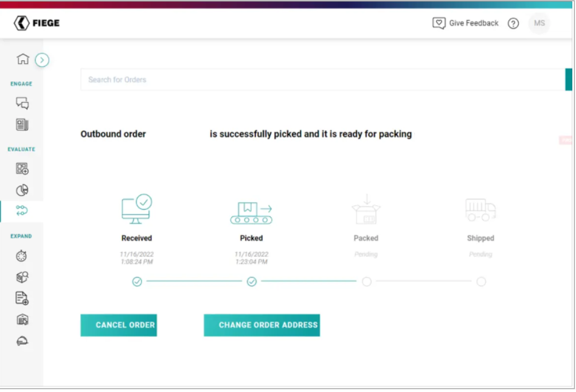
Task: Click the FIEGE logo
Action: (x=36, y=23)
